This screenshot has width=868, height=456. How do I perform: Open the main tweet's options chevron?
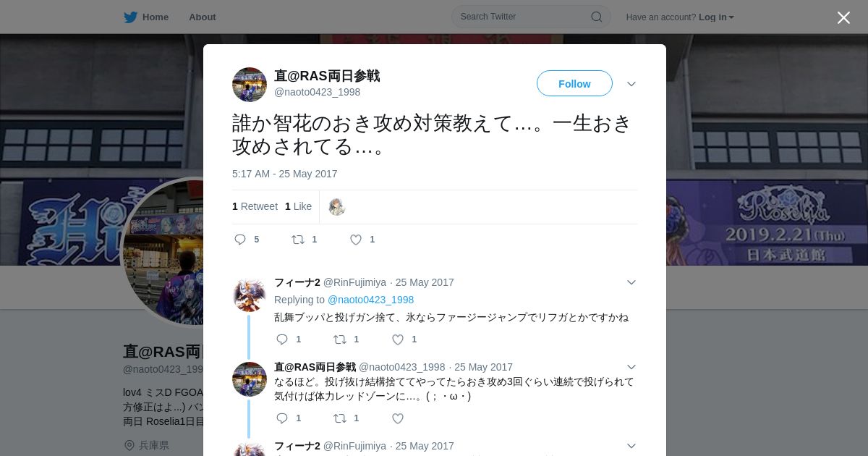(x=631, y=84)
